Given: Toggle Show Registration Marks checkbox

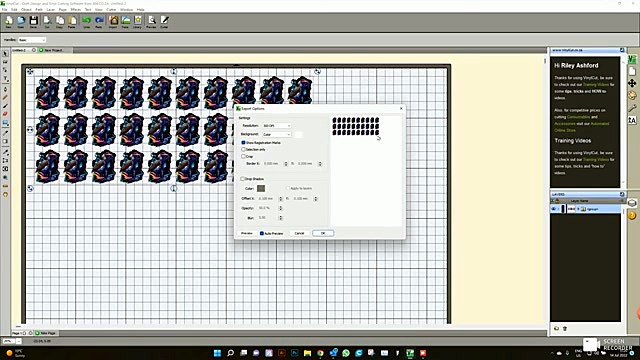Looking at the screenshot, I should point(244,142).
